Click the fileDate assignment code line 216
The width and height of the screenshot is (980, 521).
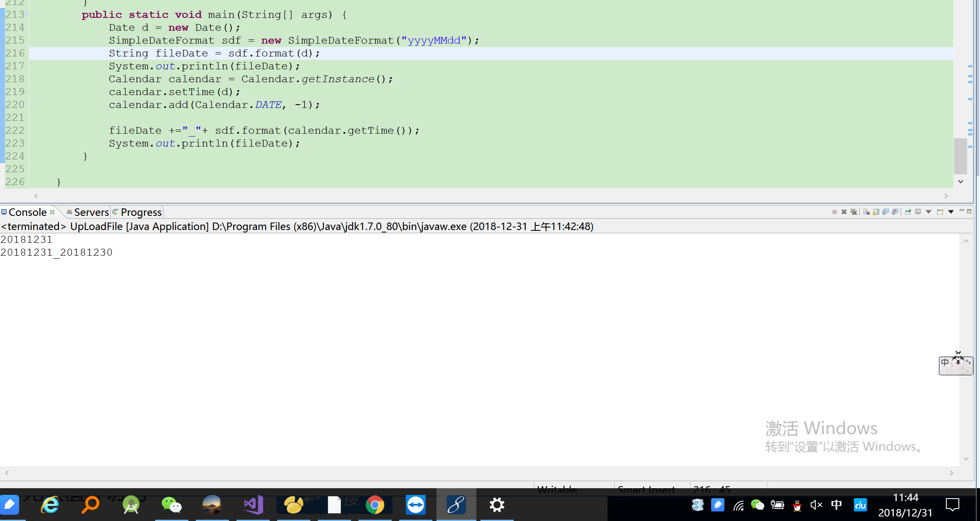pyautogui.click(x=214, y=53)
